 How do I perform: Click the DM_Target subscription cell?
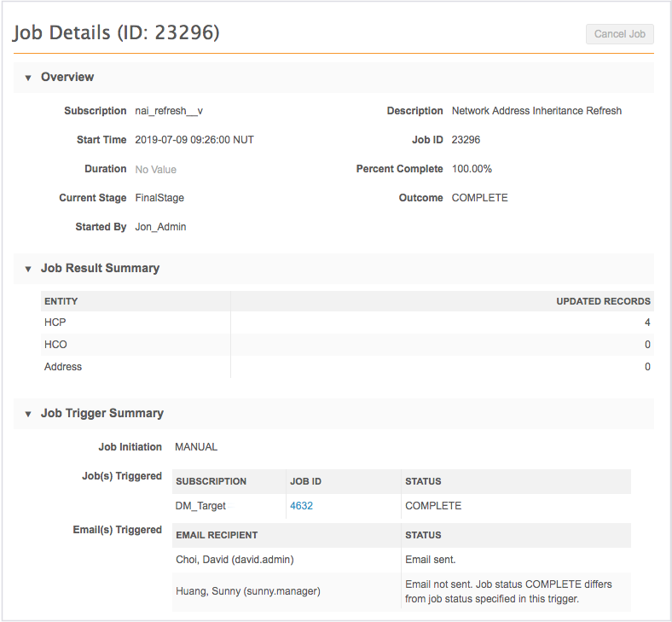tap(200, 506)
